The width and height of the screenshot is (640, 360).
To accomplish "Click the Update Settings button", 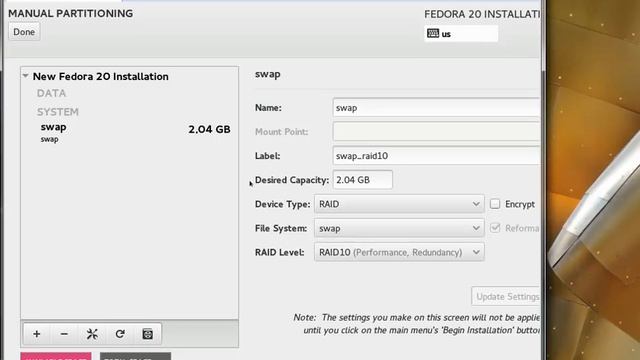I will 506,297.
